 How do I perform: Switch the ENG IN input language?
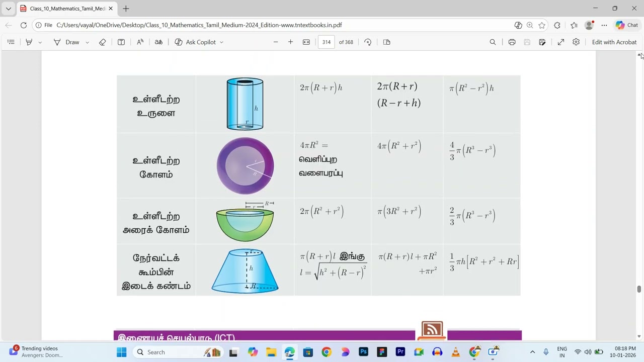(562, 352)
